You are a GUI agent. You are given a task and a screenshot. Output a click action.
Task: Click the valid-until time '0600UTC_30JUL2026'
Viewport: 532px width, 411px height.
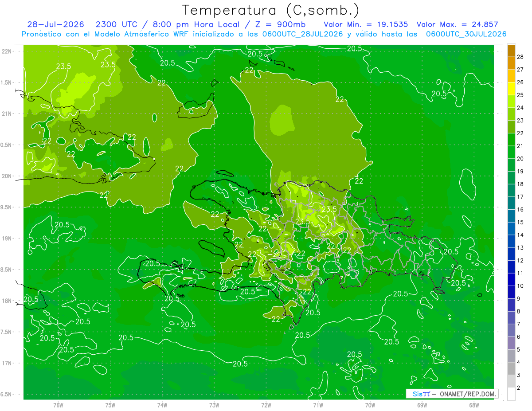[466, 34]
